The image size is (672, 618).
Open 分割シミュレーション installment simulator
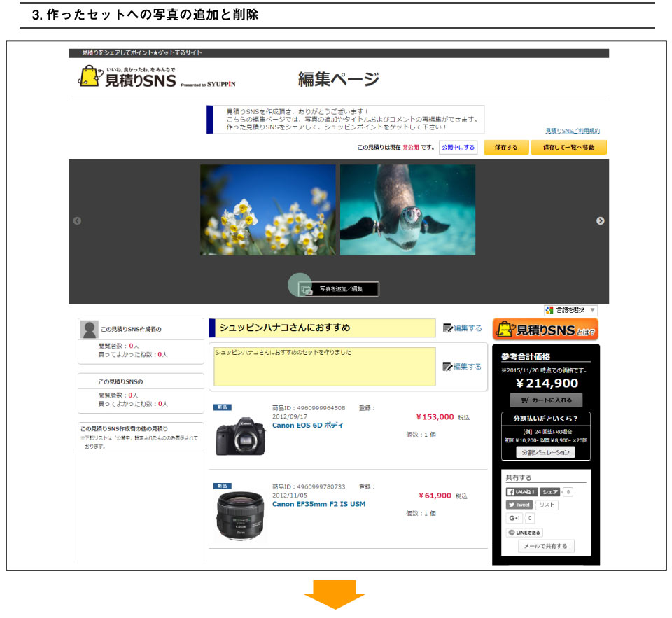(x=545, y=452)
